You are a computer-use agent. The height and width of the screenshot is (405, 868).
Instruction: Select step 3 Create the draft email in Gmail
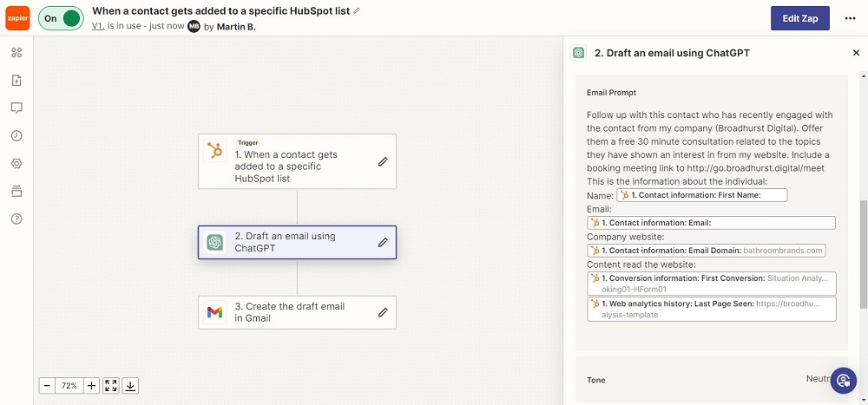coord(297,312)
